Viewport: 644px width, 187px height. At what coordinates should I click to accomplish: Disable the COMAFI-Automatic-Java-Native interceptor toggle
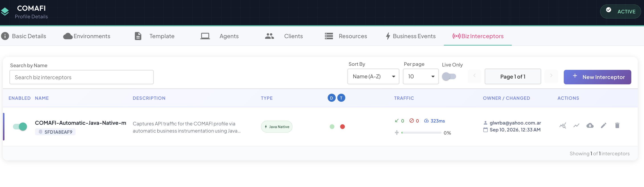click(20, 127)
